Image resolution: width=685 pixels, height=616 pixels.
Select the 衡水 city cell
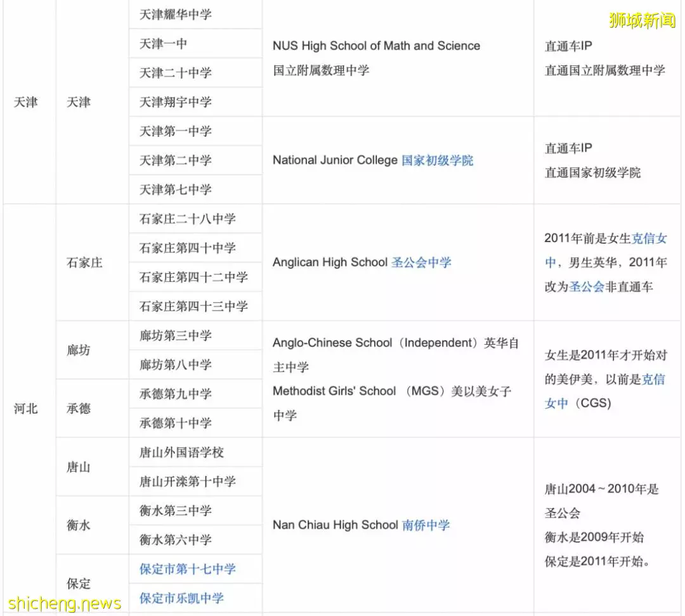[x=93, y=525]
